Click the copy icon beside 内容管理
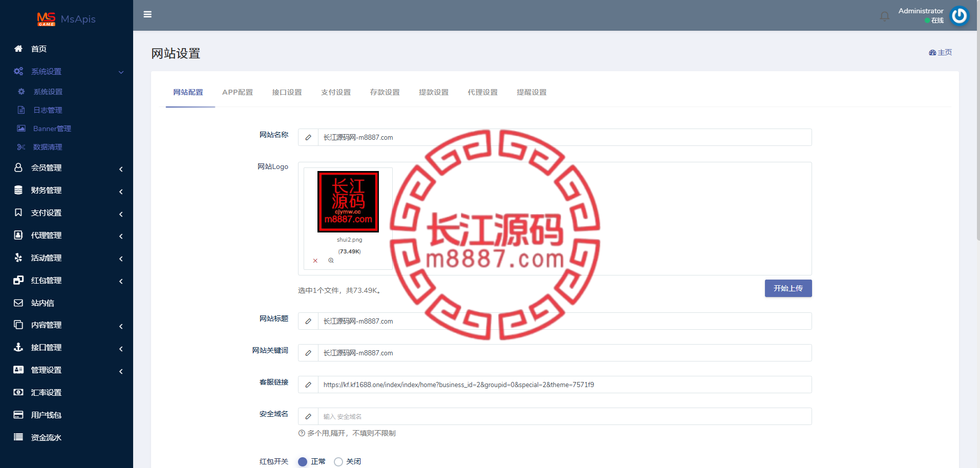 click(18, 325)
